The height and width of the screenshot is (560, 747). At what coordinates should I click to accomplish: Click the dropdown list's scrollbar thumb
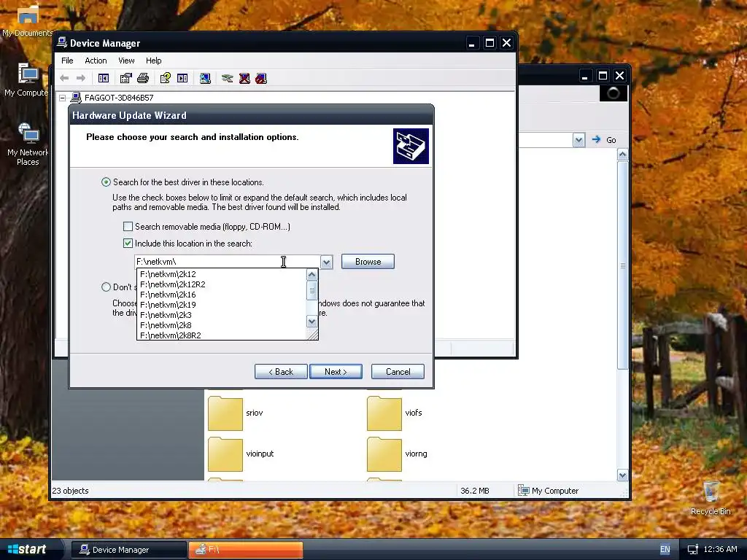coord(311,290)
